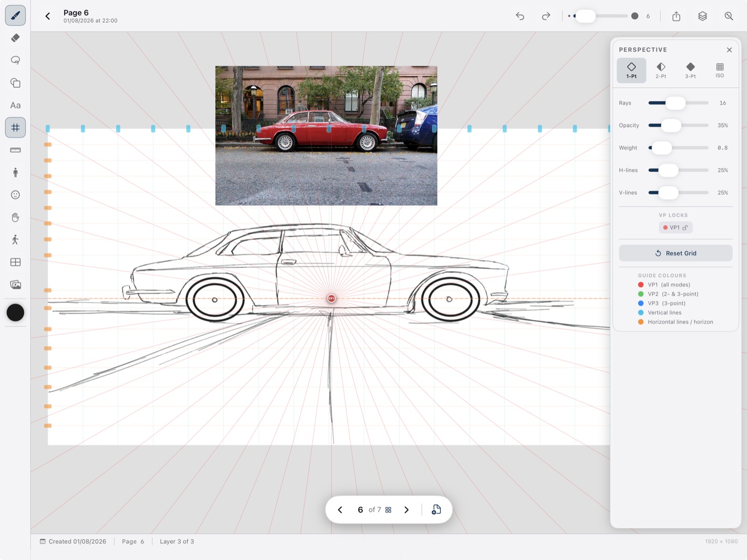Click the 6 of 7 page indicator

(x=369, y=510)
